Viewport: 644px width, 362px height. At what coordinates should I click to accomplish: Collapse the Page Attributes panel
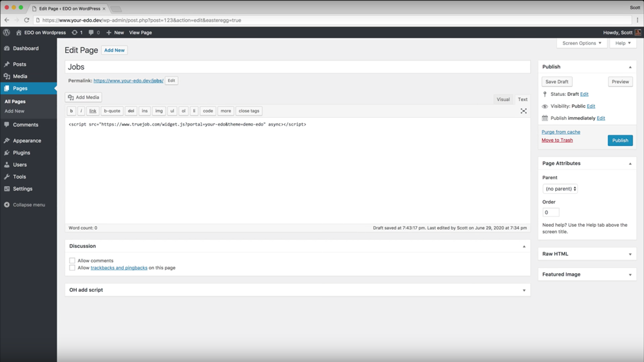[x=630, y=164]
